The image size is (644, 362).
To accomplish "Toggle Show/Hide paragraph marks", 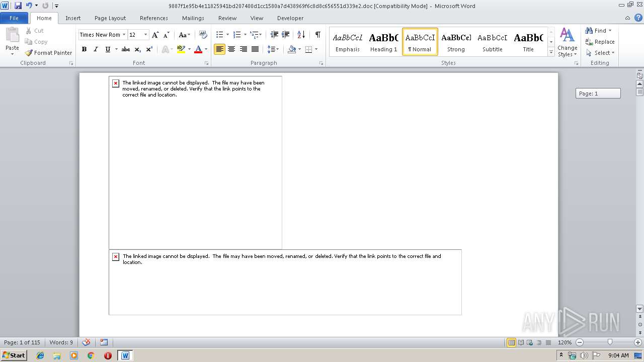I will pyautogui.click(x=318, y=35).
